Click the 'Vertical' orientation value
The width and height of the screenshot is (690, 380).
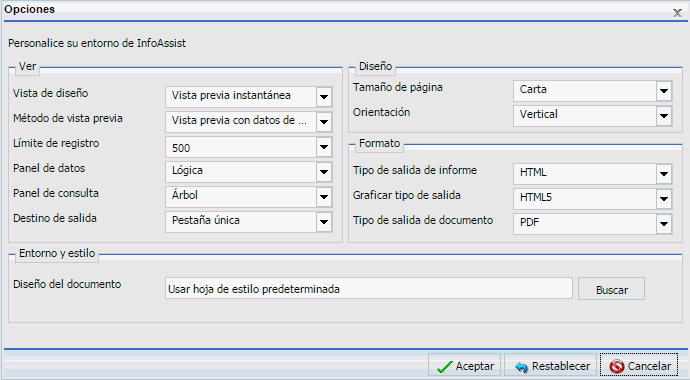pyautogui.click(x=585, y=116)
